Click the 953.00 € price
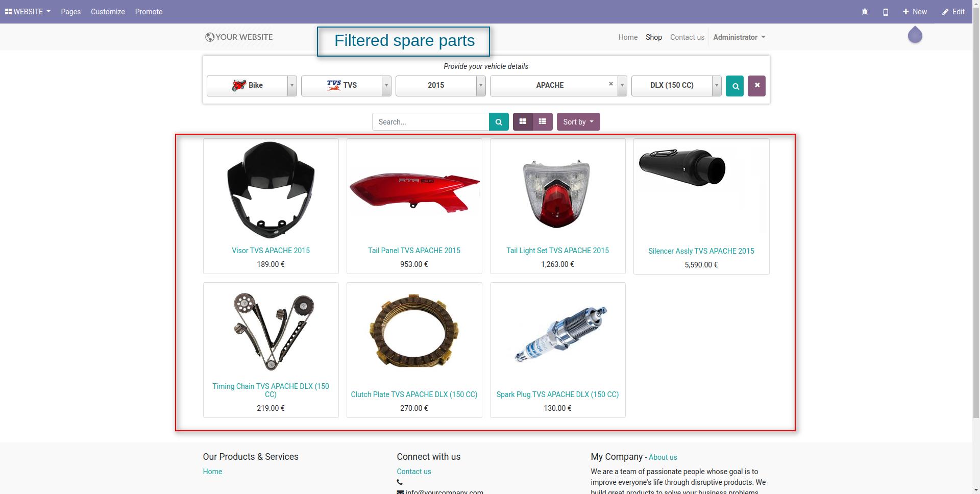Screen dimensions: 980x494 414,264
